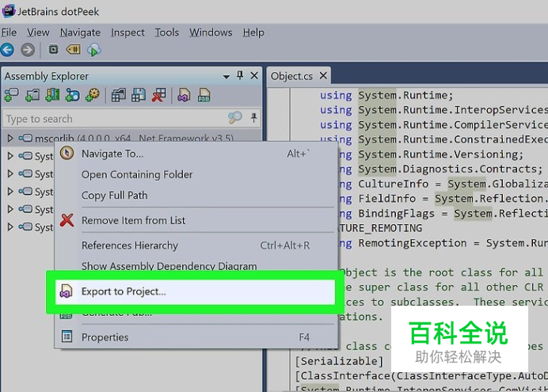Image resolution: width=548 pixels, height=392 pixels.
Task: Click the yellow gear package icon
Action: click(93, 95)
